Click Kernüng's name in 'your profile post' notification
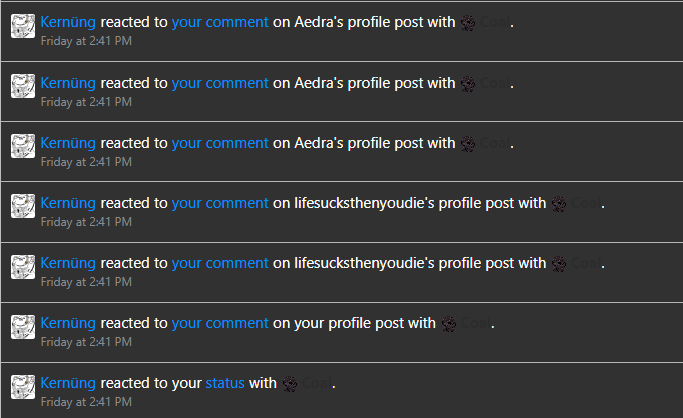683x418 pixels. click(68, 322)
